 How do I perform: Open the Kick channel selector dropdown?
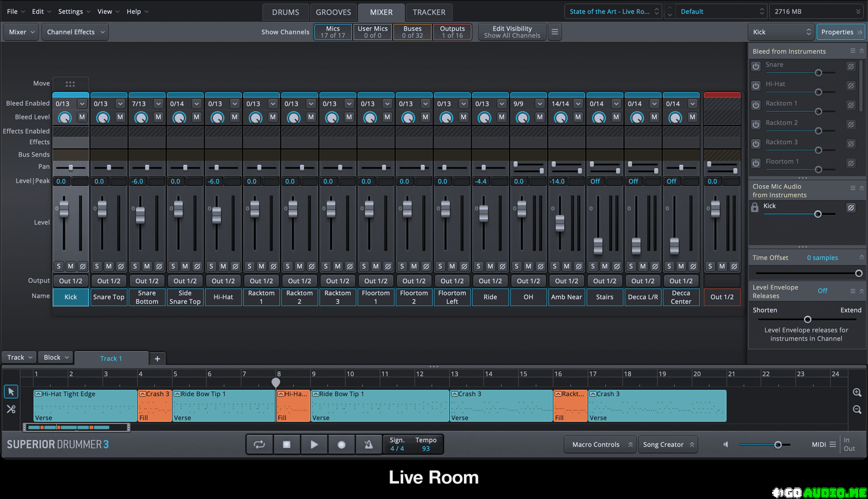coord(781,32)
